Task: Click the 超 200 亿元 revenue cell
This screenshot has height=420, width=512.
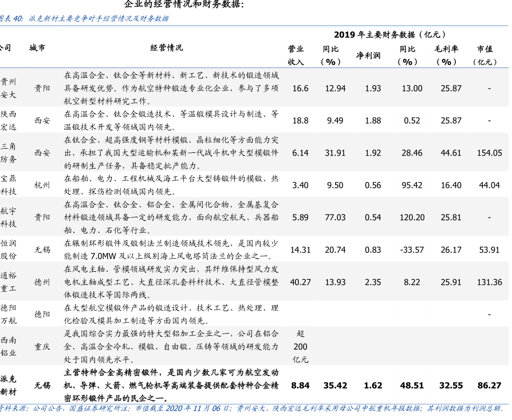Action: 301,347
